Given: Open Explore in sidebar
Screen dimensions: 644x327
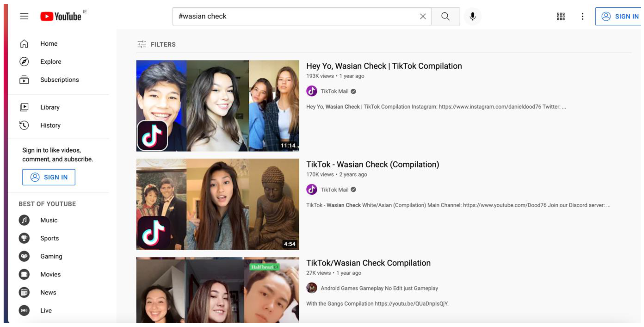Looking at the screenshot, I should coord(51,61).
